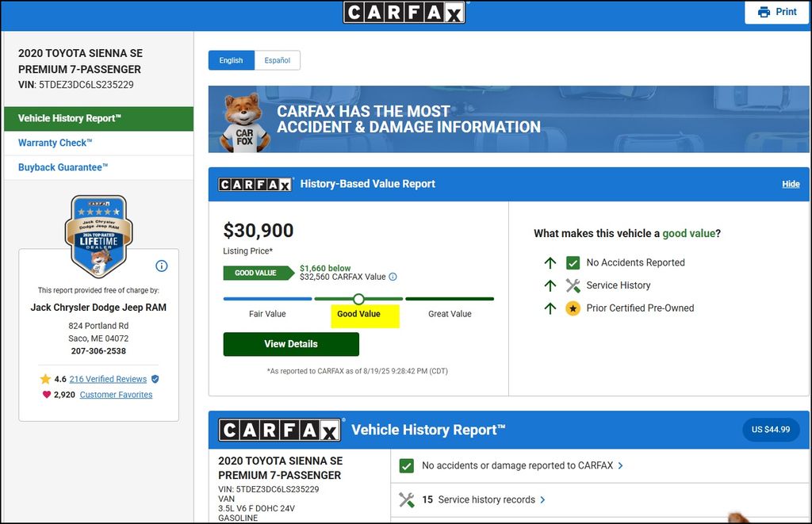Screen dimensions: 812x524
Task: Click the Jack Chrysler Dodge Jeep RAM name
Action: click(x=98, y=308)
